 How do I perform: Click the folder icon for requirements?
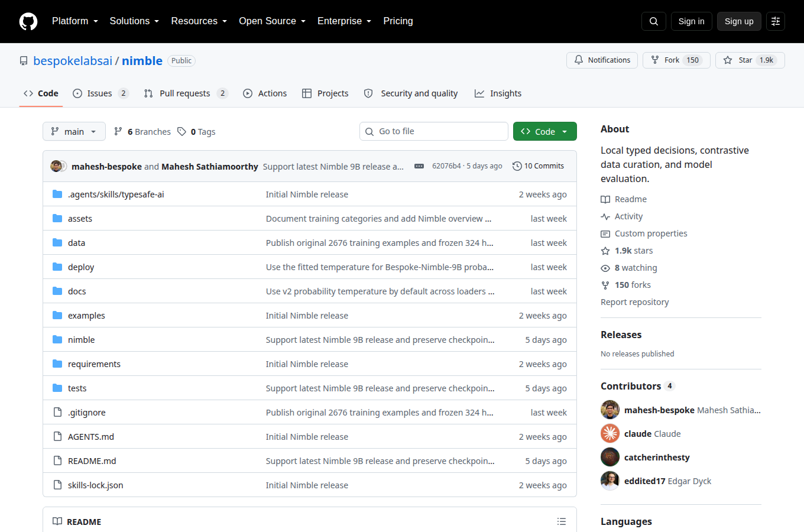[x=57, y=364]
